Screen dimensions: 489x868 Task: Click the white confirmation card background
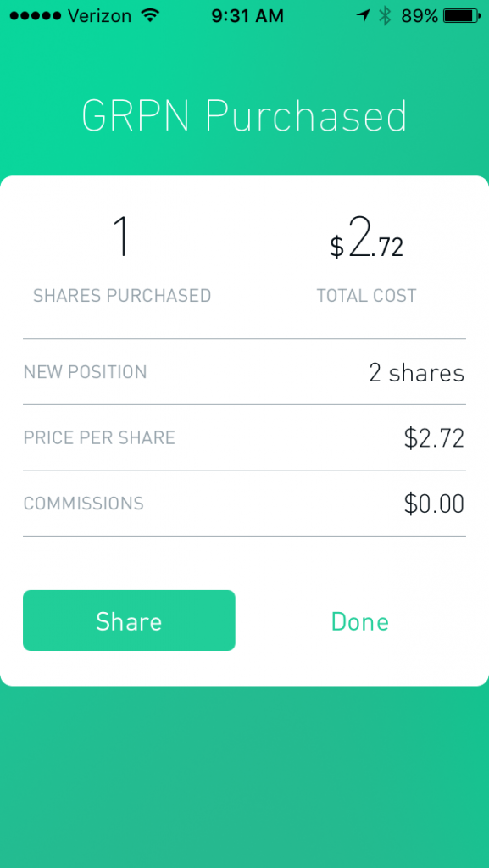tap(244, 559)
